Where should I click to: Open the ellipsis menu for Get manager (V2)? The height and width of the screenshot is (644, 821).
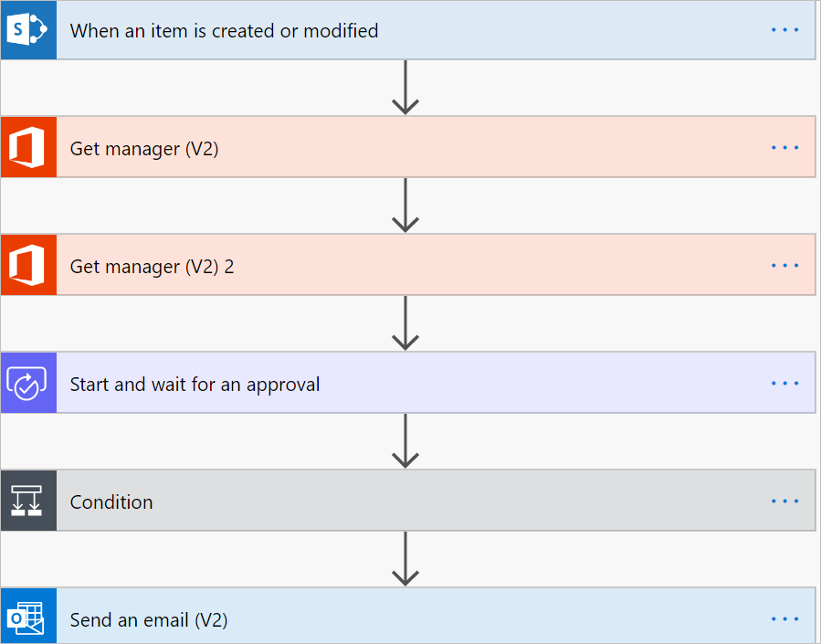click(x=784, y=148)
